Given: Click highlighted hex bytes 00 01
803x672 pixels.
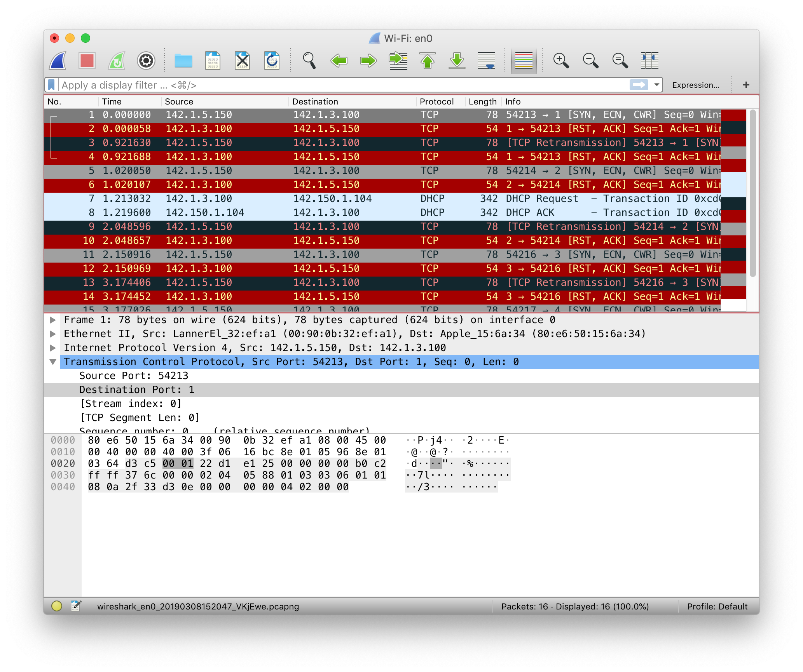Looking at the screenshot, I should pos(178,464).
